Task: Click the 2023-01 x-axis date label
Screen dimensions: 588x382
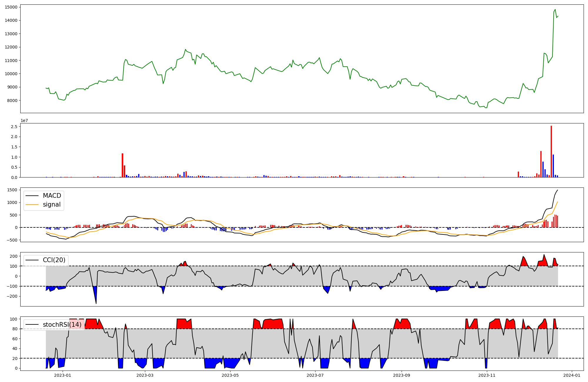Action: coord(63,375)
